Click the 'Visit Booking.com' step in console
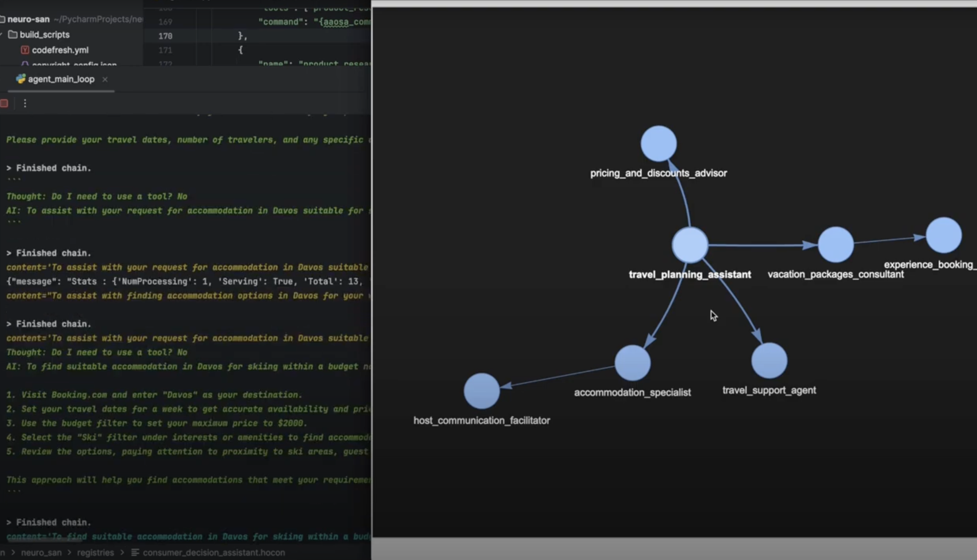Screen dimensions: 977x560 (x=154, y=395)
